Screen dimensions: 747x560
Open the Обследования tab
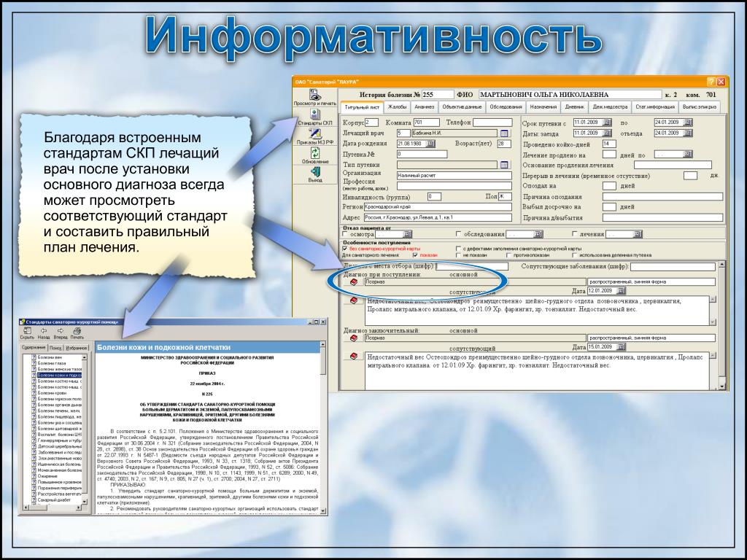506,107
